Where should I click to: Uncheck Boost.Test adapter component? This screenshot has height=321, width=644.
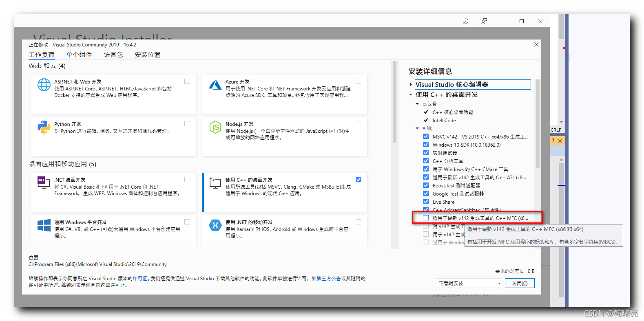click(x=426, y=185)
